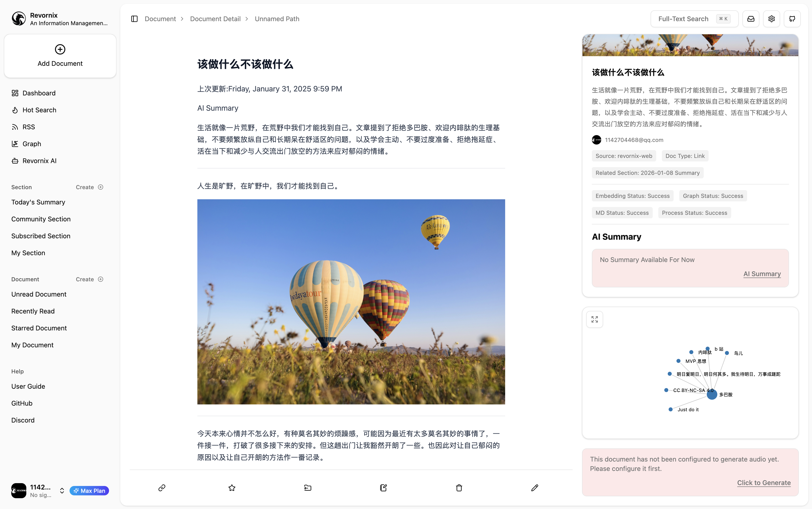
Task: Click the AI Summary generation link
Action: tap(761, 274)
